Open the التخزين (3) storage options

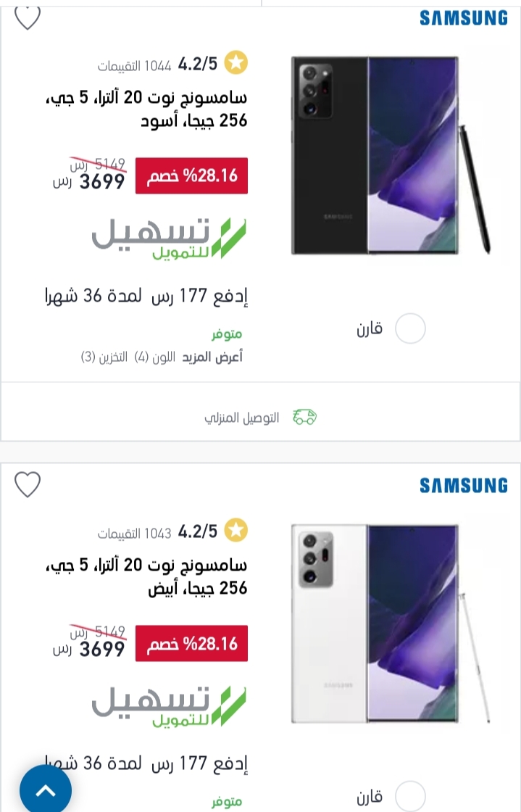click(x=104, y=357)
